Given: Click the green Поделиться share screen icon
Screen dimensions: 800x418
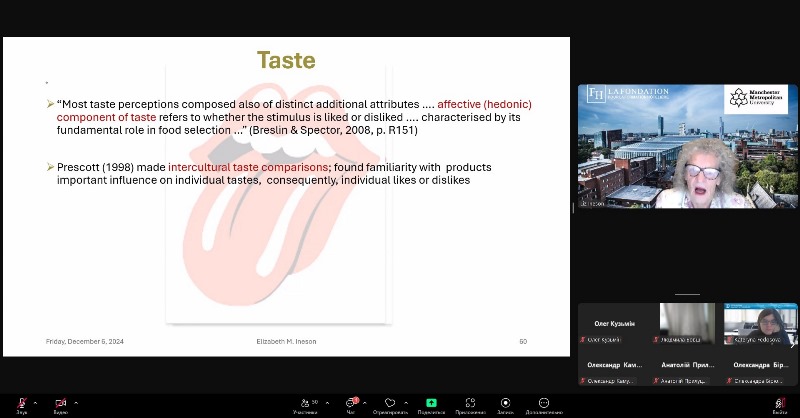Looking at the screenshot, I should (431, 402).
